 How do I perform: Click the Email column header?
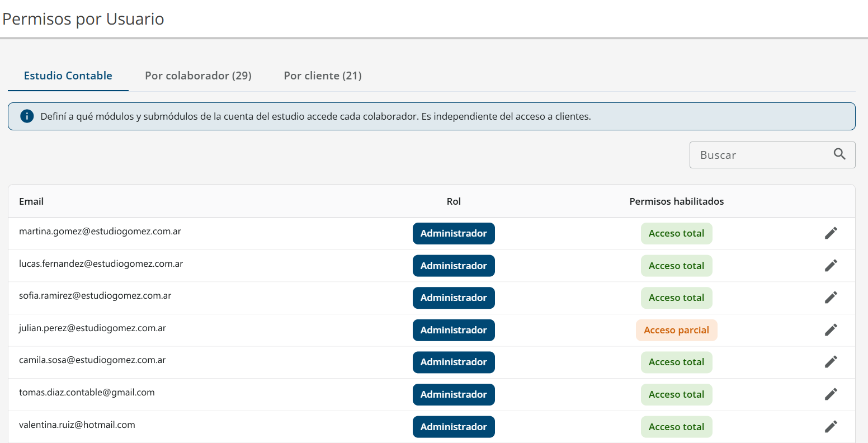click(x=31, y=201)
